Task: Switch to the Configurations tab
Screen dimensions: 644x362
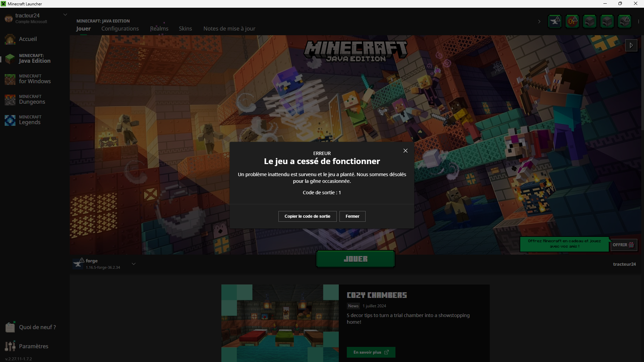Action: (120, 29)
